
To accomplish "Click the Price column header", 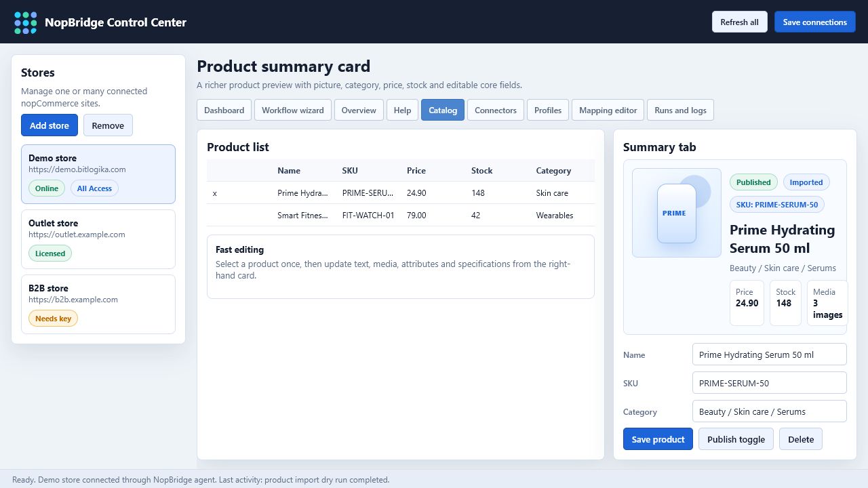I will coord(417,171).
